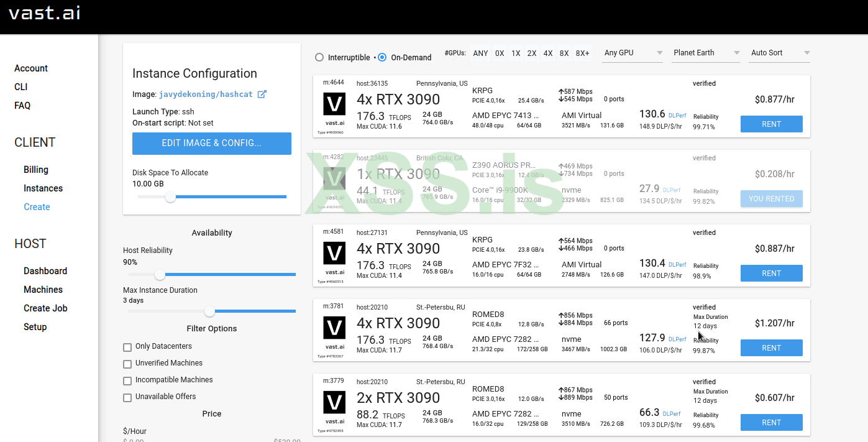Click m:3779 machine ID
The image size is (868, 442).
(334, 381)
